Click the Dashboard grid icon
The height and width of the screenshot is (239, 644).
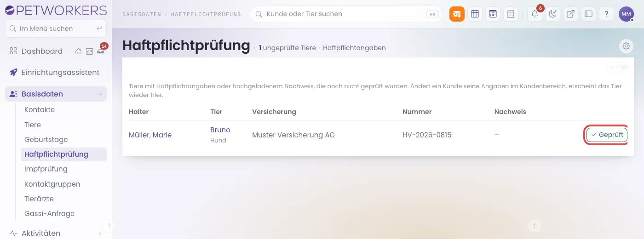tap(13, 51)
